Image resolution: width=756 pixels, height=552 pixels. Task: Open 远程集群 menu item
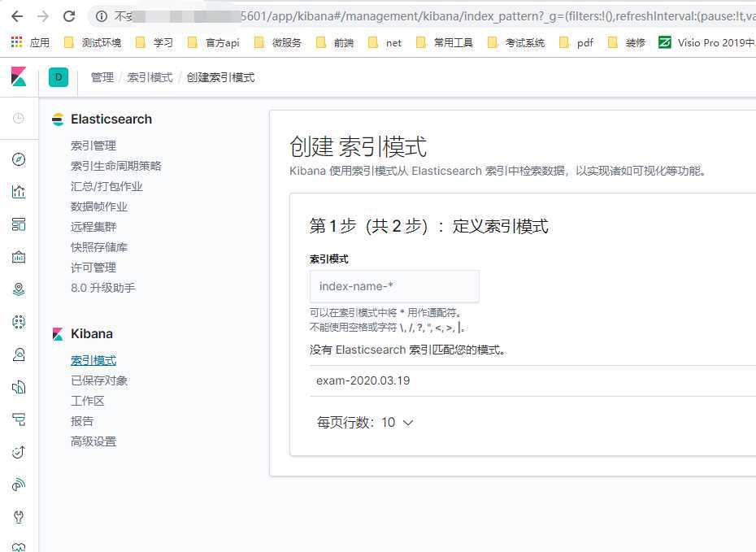tap(93, 227)
